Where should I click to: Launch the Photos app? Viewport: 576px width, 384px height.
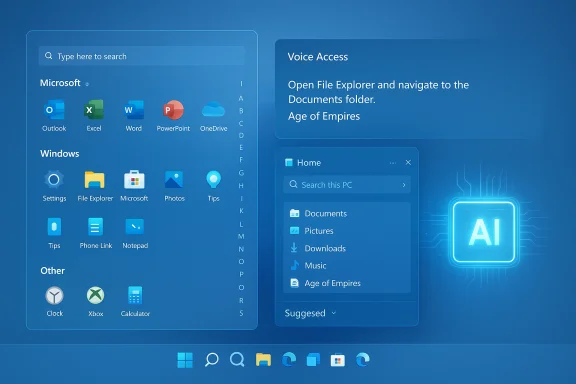point(174,186)
